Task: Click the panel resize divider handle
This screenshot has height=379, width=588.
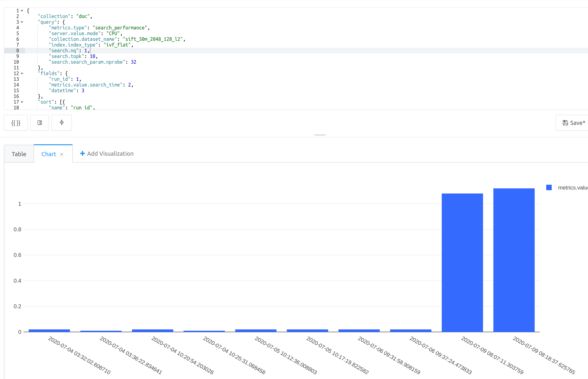Action: pos(320,135)
